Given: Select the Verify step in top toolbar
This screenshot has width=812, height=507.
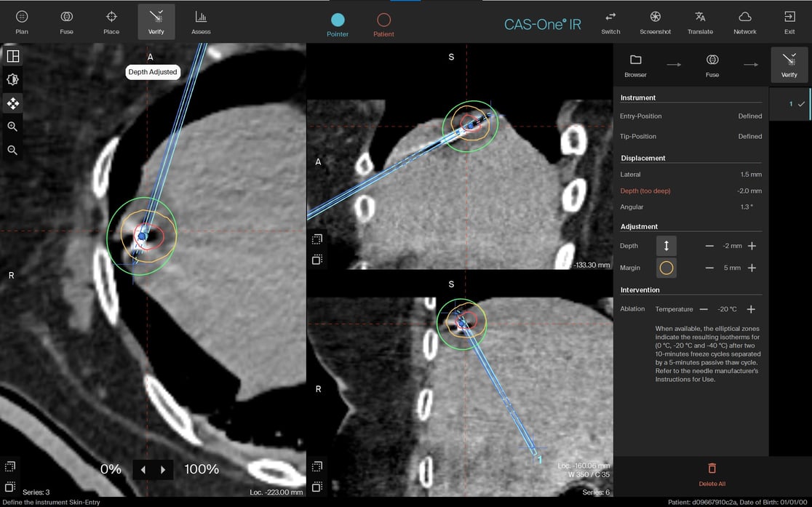Looking at the screenshot, I should (156, 23).
